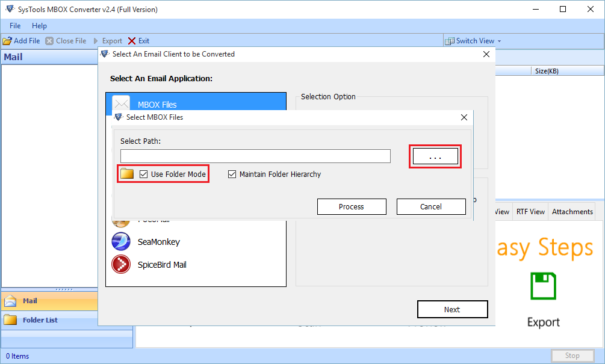Maximize the SysTools MBOX Converter window

(x=563, y=9)
